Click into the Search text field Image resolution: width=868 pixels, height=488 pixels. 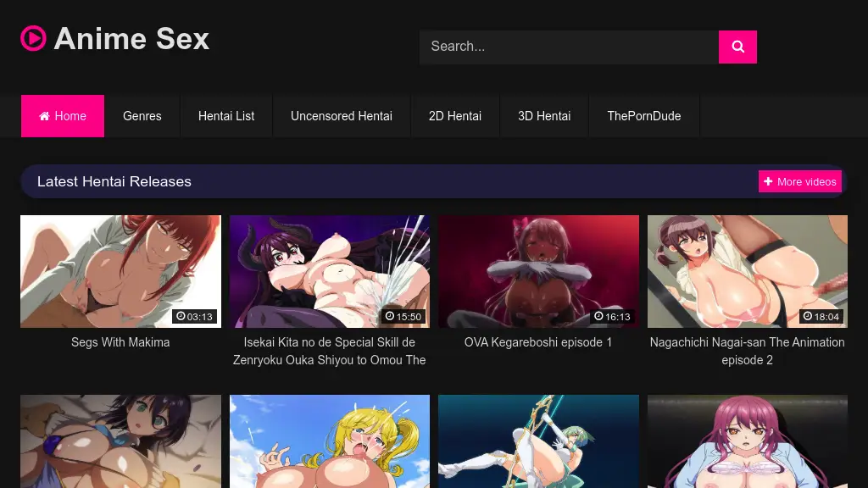point(568,47)
